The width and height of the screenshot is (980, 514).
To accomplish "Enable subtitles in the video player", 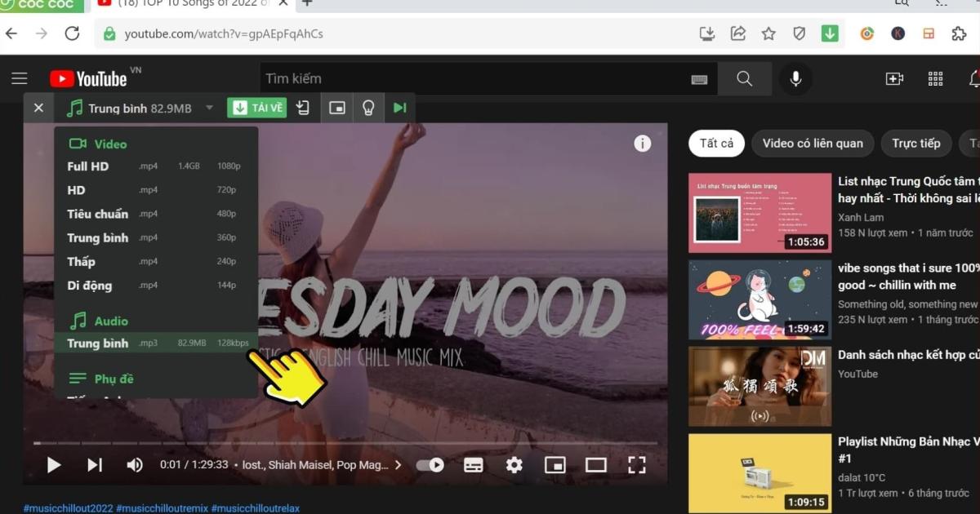I will 473,464.
